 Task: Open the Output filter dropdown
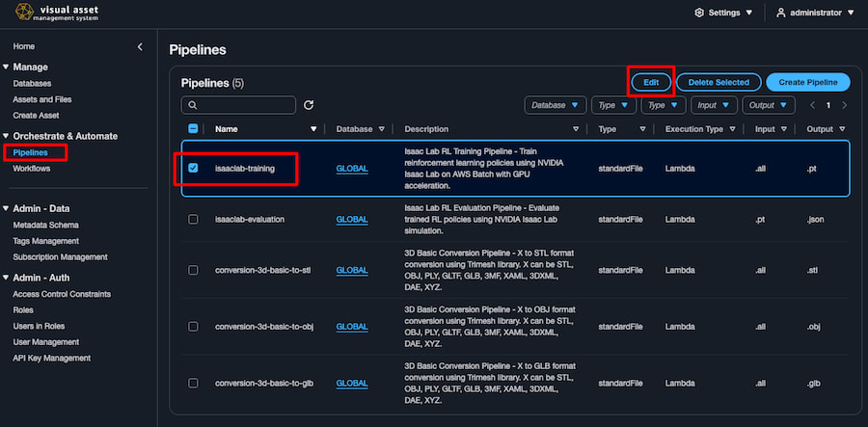point(769,105)
